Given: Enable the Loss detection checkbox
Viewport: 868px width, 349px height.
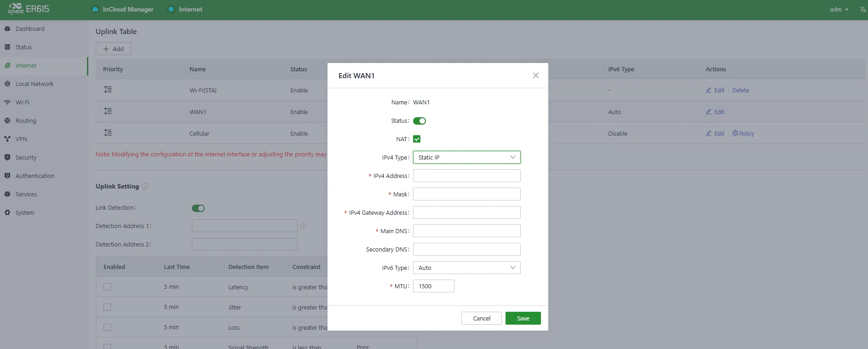Looking at the screenshot, I should 107,327.
